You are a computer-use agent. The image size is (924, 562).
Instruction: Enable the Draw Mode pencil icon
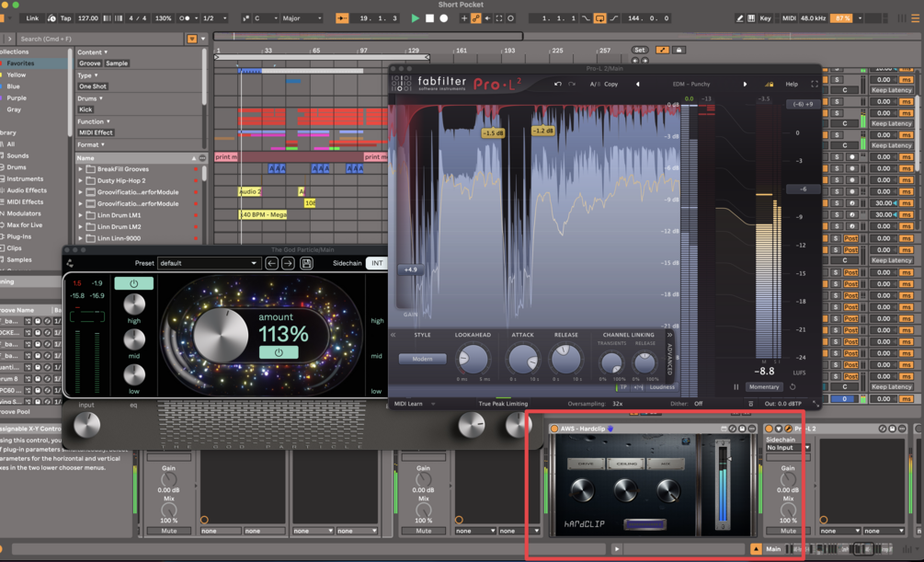(739, 18)
